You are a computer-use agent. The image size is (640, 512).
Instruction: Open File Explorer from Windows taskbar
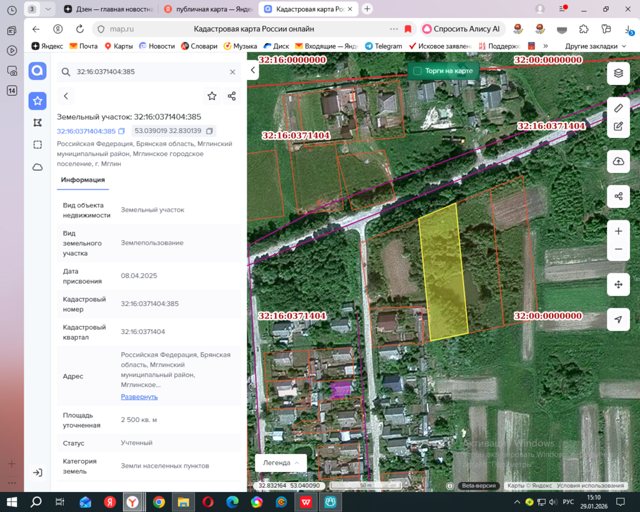(x=183, y=502)
